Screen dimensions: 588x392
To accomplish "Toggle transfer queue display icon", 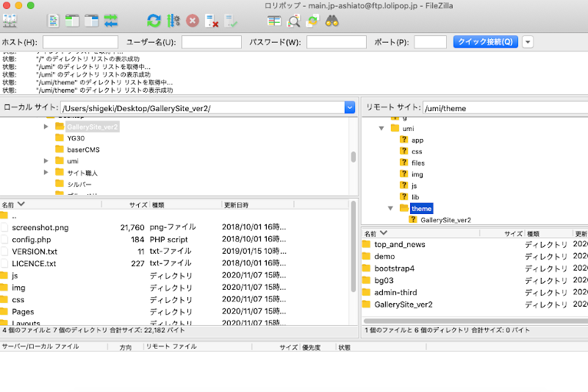I will tap(111, 21).
